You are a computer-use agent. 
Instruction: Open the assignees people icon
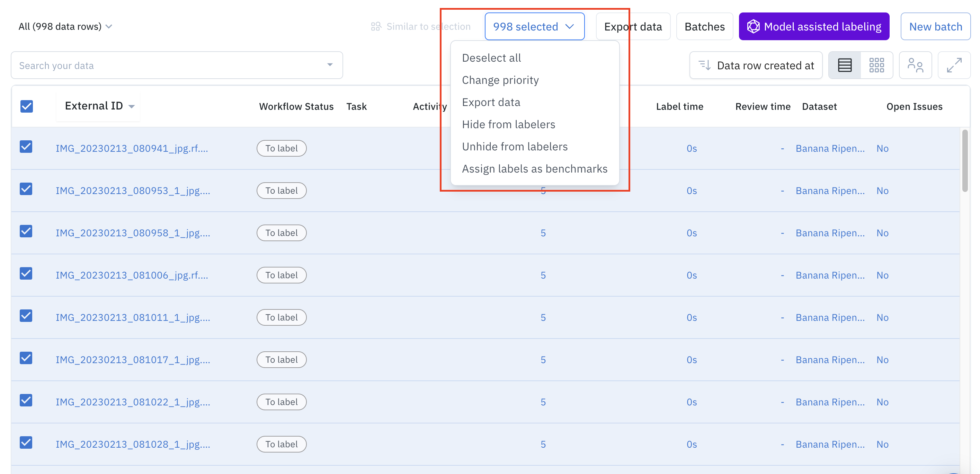point(915,65)
